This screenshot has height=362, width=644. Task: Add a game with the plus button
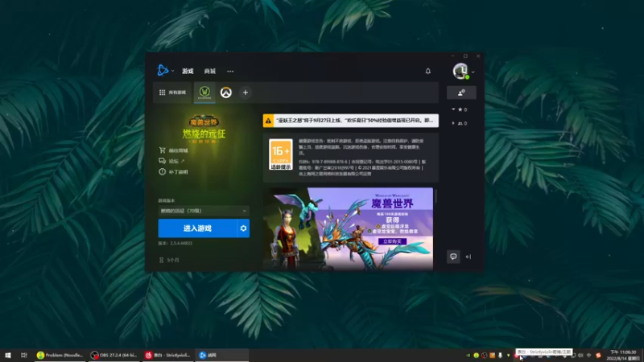pyautogui.click(x=246, y=93)
